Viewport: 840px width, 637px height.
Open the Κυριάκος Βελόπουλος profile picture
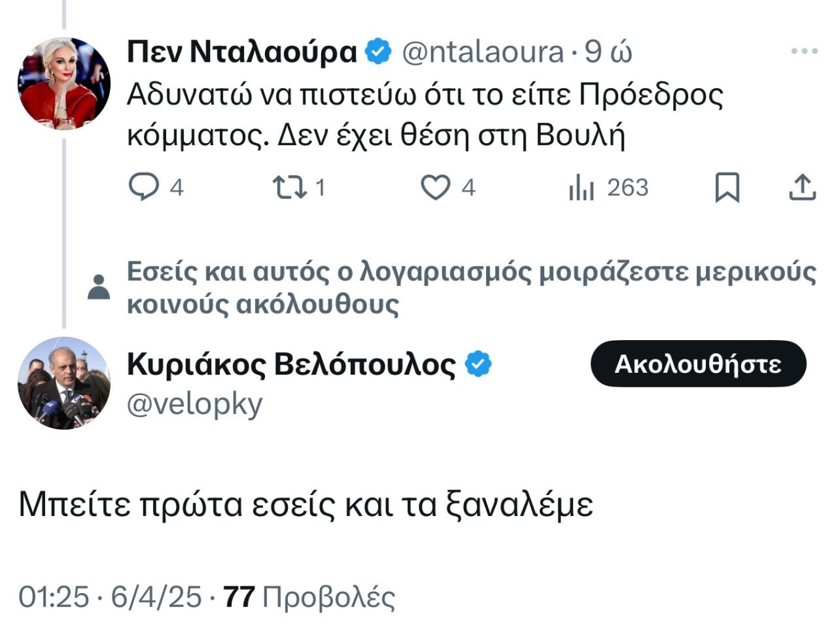(x=64, y=383)
